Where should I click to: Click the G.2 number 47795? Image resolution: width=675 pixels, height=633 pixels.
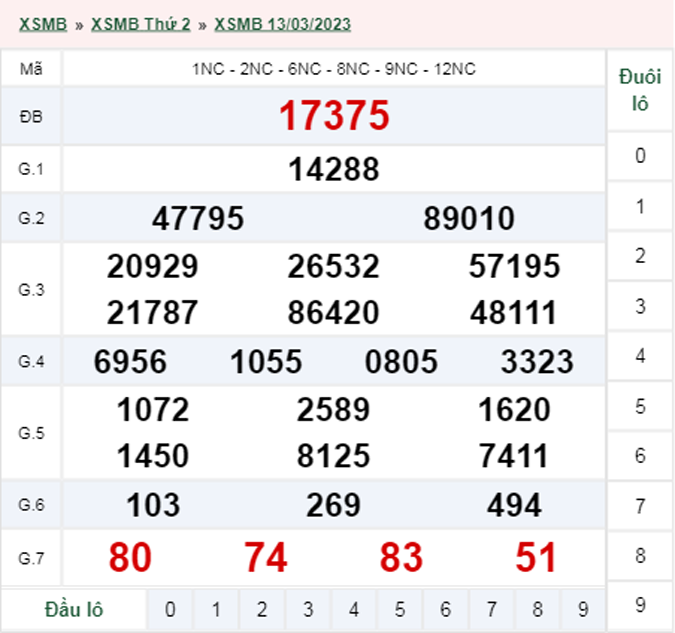point(198,218)
